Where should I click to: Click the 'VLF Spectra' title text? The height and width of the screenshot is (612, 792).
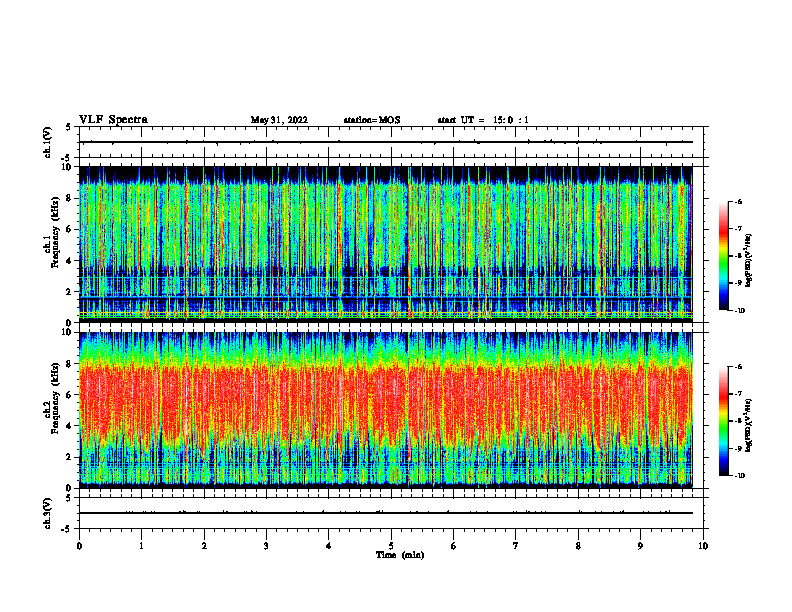tap(113, 120)
